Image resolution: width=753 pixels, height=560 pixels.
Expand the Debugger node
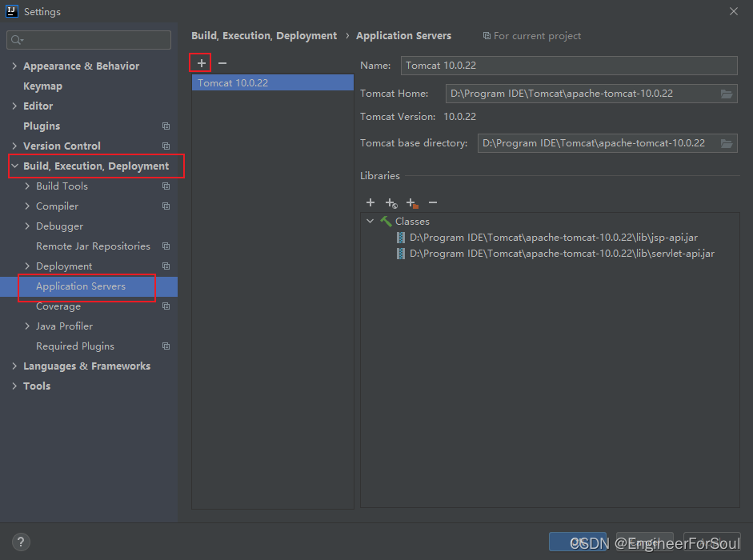click(27, 226)
